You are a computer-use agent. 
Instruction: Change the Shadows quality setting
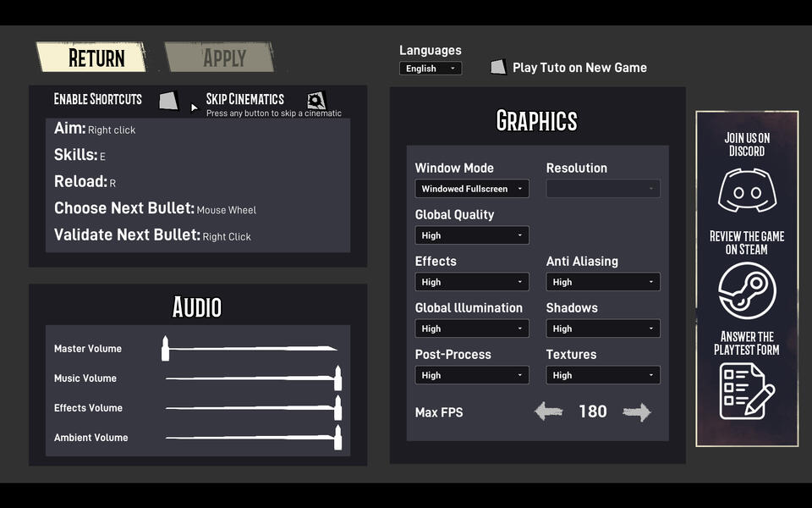[x=602, y=328]
